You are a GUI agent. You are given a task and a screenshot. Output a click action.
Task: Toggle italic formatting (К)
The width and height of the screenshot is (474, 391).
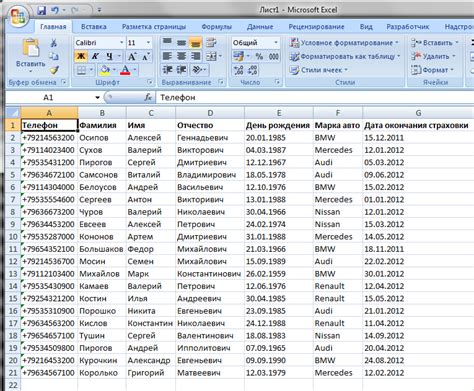(x=95, y=56)
